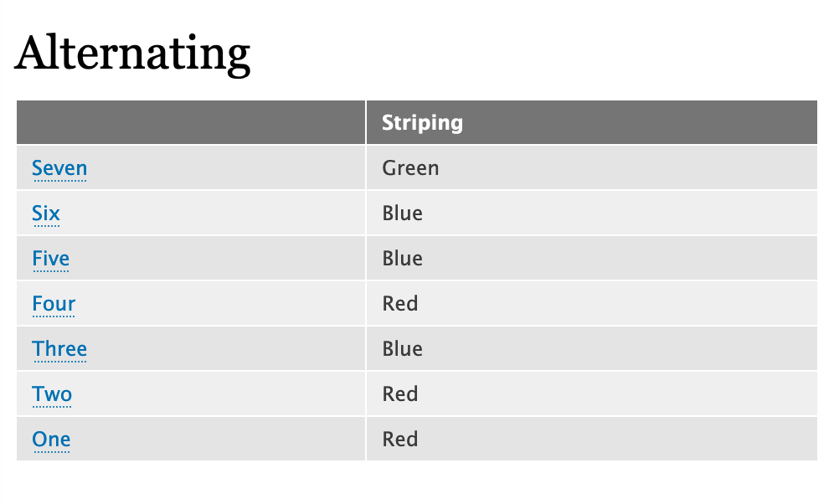This screenshot has width=834, height=504.
Task: Select the Blue cell beside Five
Action: 401,258
